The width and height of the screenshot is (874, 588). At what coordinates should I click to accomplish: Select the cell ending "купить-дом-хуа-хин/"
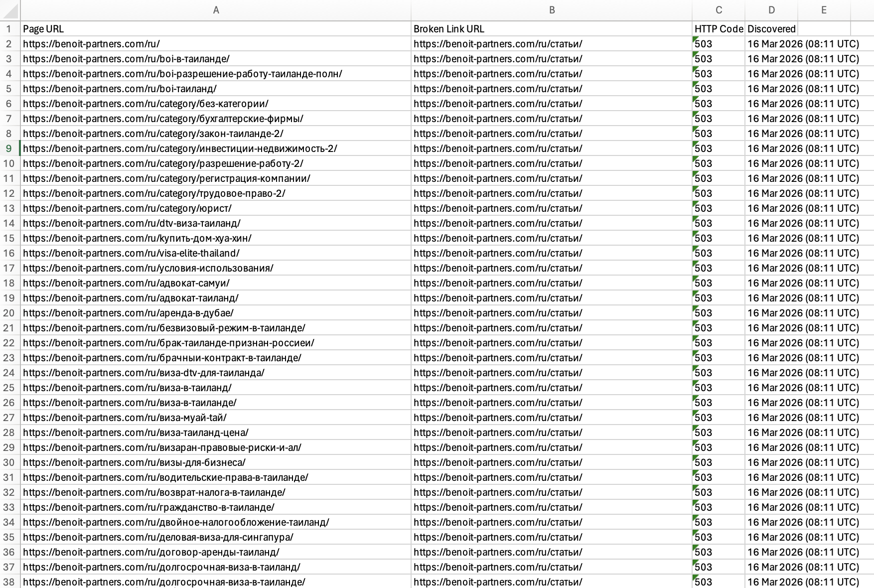pyautogui.click(x=216, y=238)
